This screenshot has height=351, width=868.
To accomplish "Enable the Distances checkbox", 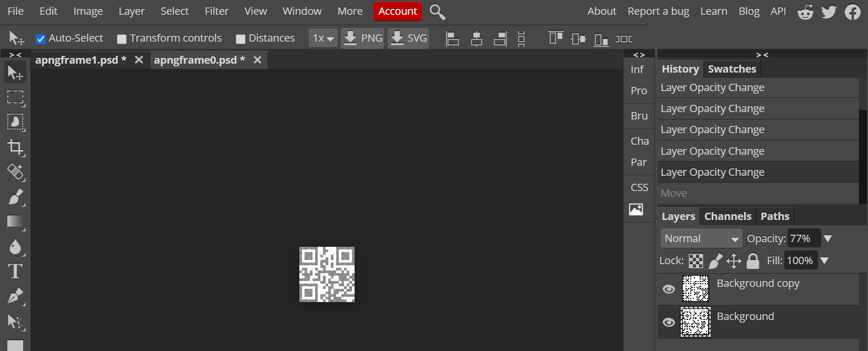I will 240,39.
